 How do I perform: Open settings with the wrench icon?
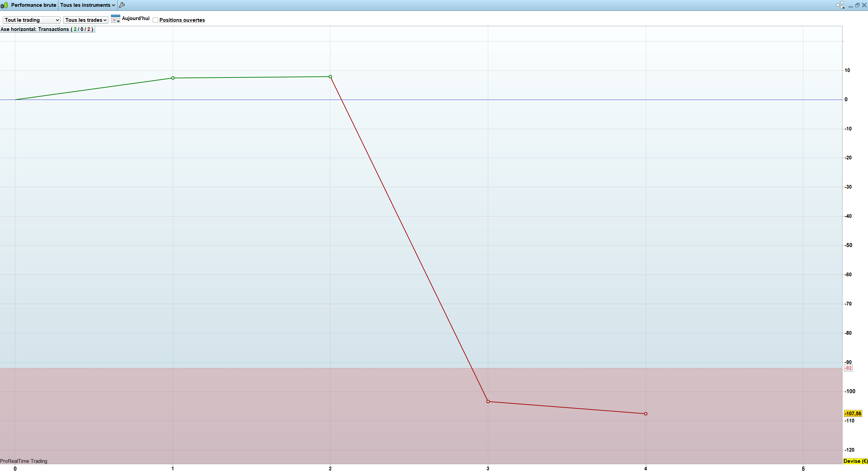122,5
